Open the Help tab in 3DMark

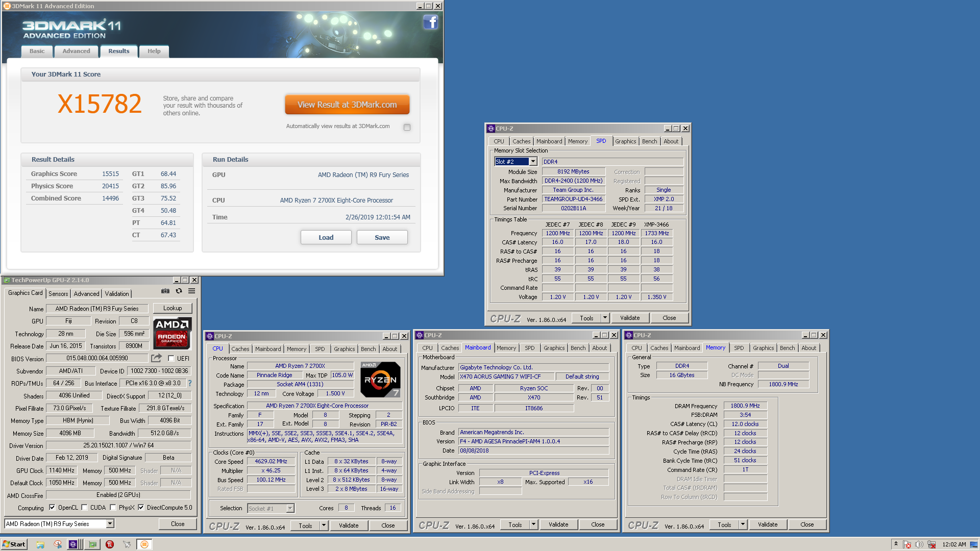click(x=154, y=51)
